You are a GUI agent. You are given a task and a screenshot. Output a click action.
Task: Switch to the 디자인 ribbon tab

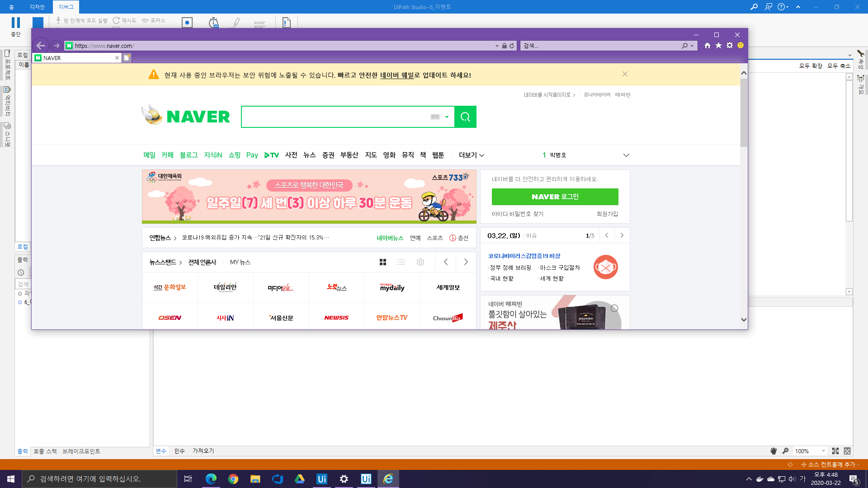[x=37, y=7]
